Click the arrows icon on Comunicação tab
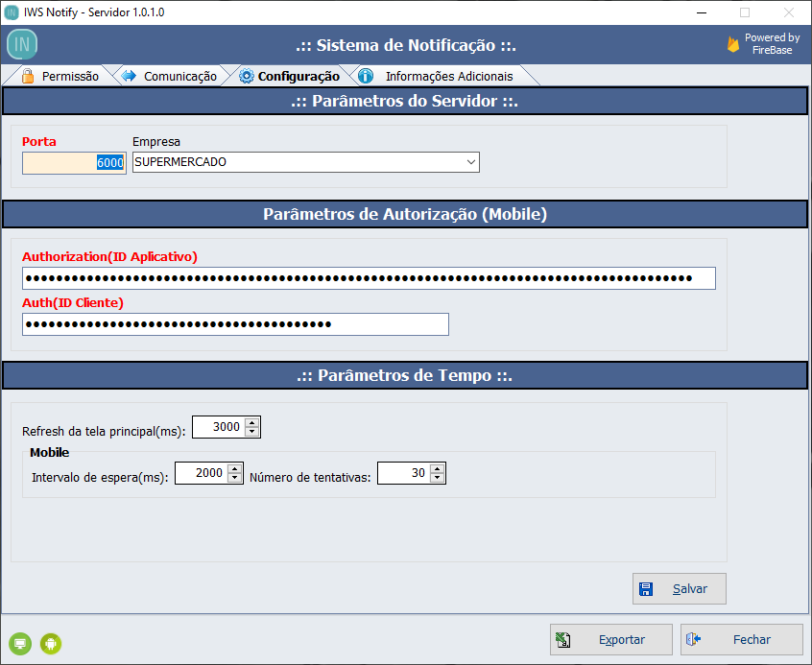 tap(130, 77)
